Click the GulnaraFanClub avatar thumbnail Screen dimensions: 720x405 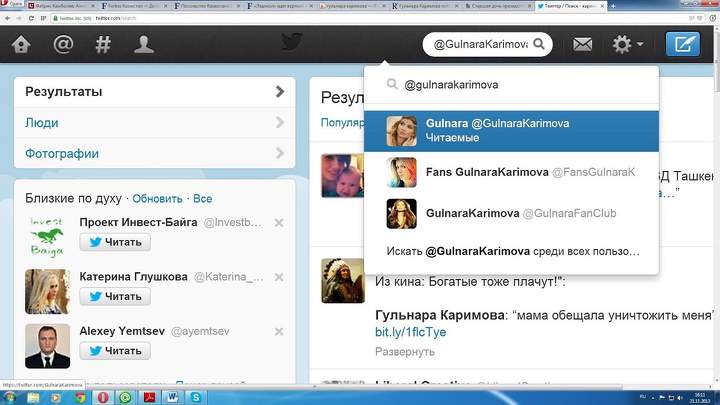(x=401, y=214)
